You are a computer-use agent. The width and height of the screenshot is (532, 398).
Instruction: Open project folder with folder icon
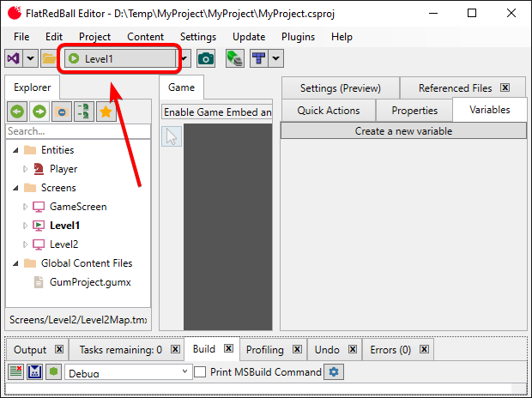(50, 58)
